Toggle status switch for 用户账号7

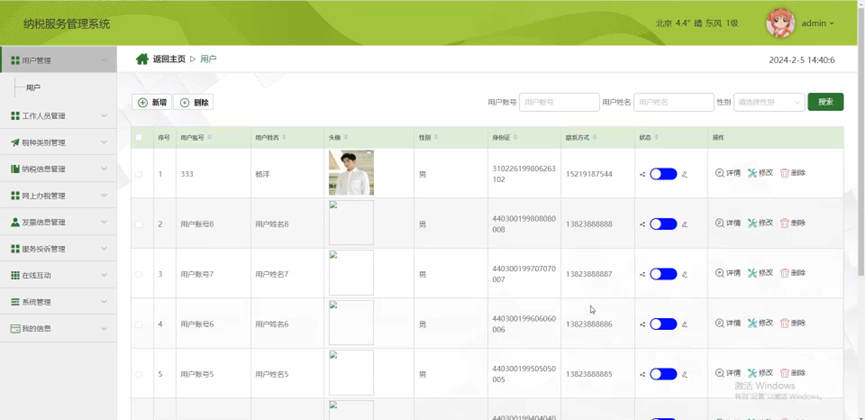[663, 274]
